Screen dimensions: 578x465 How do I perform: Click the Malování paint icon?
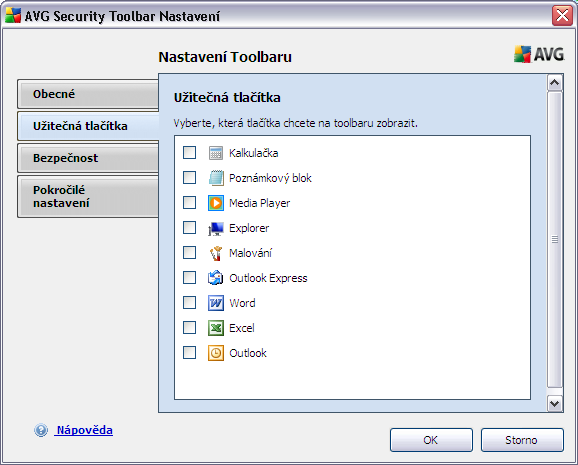216,253
